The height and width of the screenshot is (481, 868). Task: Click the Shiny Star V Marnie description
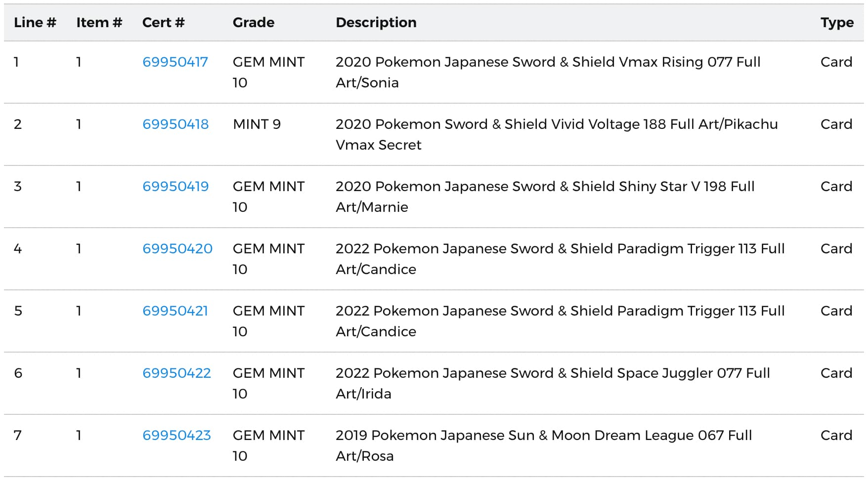pyautogui.click(x=545, y=197)
